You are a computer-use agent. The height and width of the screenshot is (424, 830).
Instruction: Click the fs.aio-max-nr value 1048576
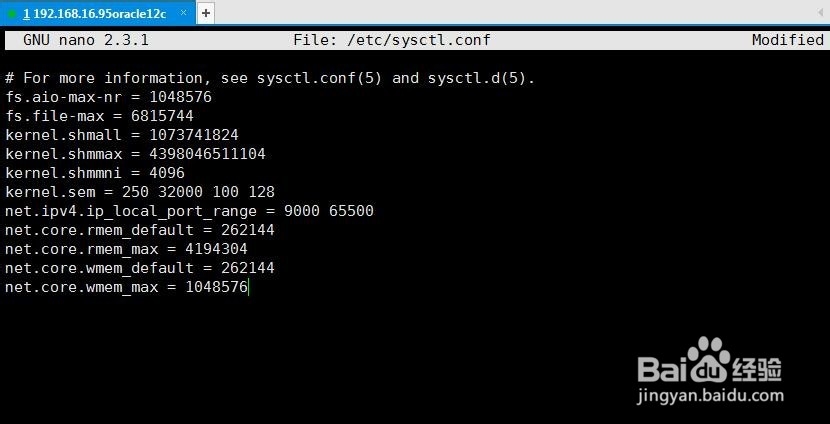(181, 97)
